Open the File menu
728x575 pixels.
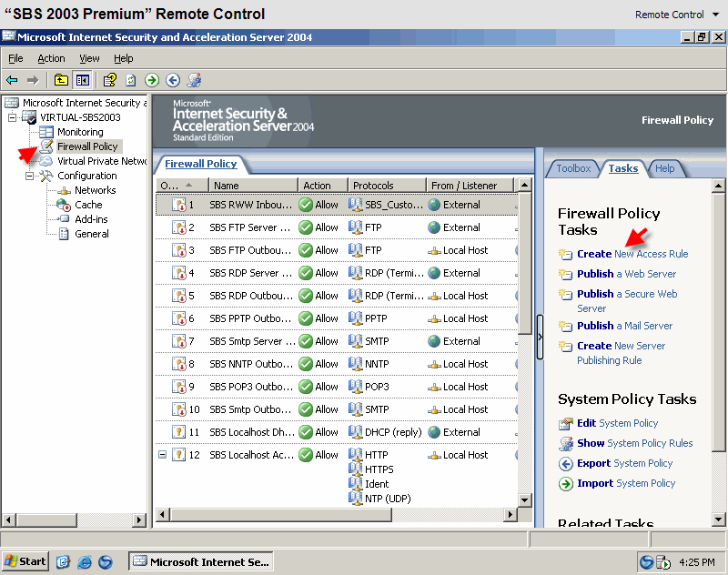(x=15, y=58)
